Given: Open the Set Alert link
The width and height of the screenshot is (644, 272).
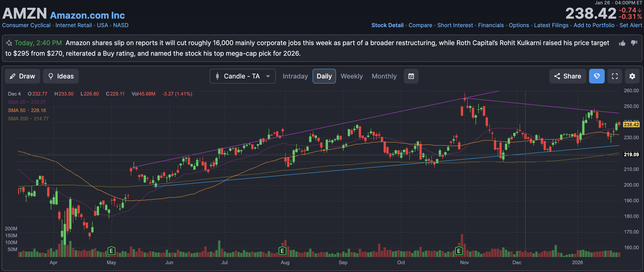Looking at the screenshot, I should (630, 25).
